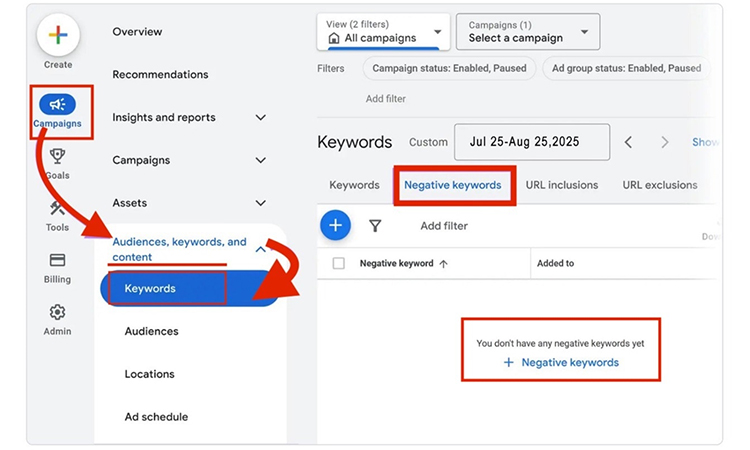Open the date range Jul 25-Aug 25, 2025 picker
Viewport: 750px width, 450px height.
click(532, 142)
